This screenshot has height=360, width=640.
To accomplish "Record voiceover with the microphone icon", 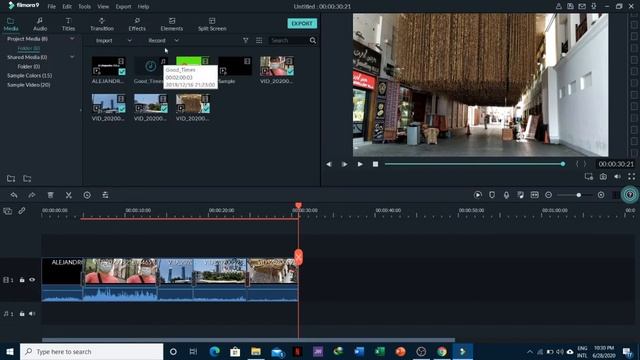I will pyautogui.click(x=506, y=195).
